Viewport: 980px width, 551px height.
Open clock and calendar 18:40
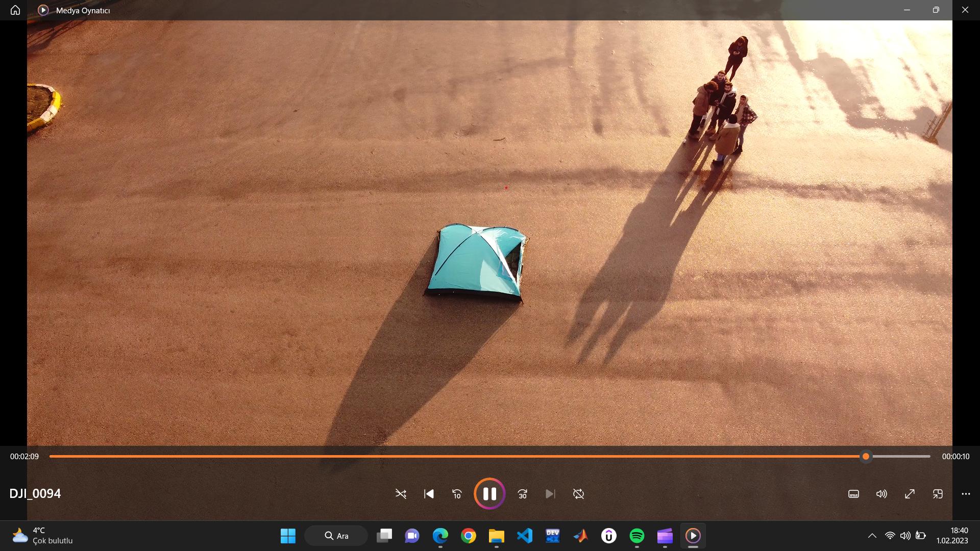click(952, 536)
